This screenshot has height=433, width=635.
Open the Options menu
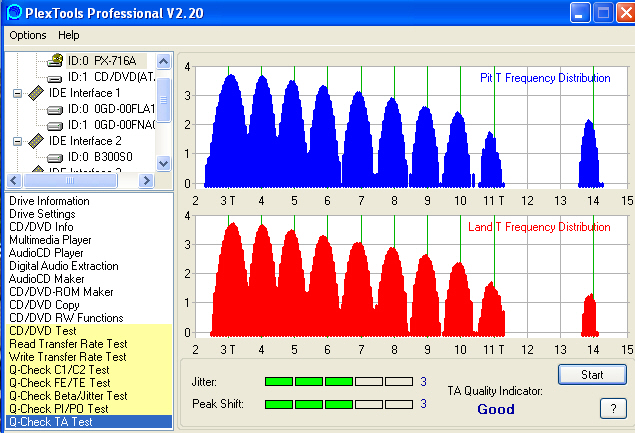[28, 35]
